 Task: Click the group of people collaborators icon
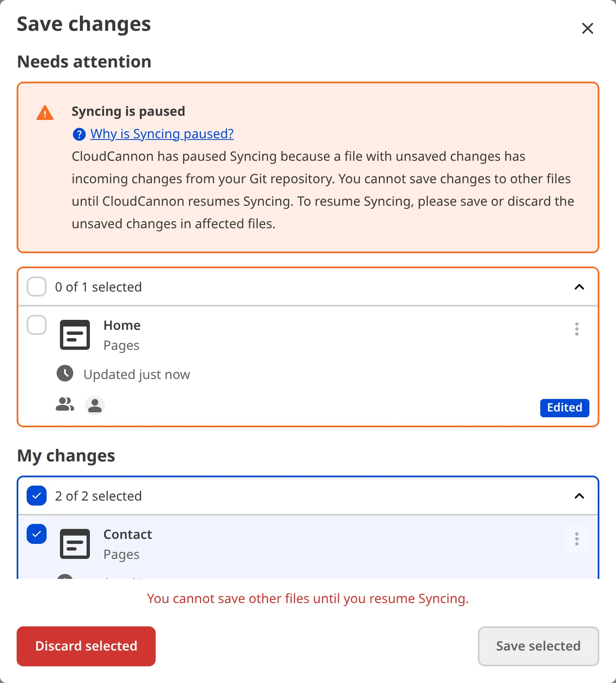[65, 404]
